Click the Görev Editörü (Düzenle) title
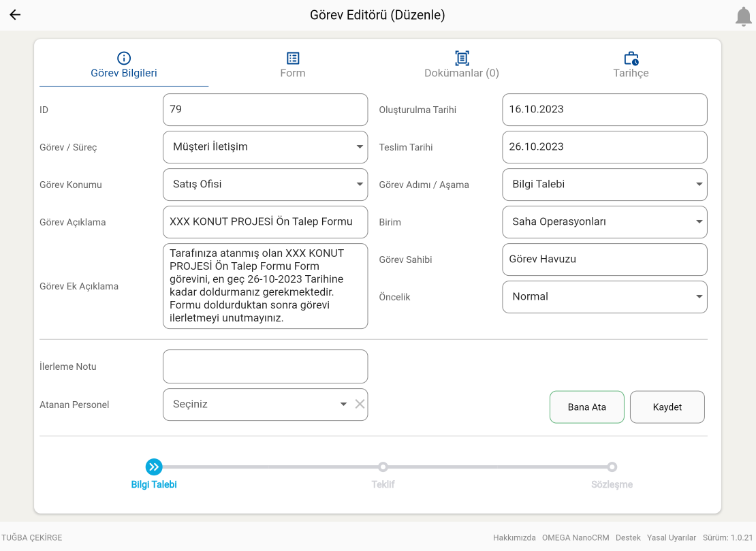Screen dimensions: 756x551 coord(377,15)
